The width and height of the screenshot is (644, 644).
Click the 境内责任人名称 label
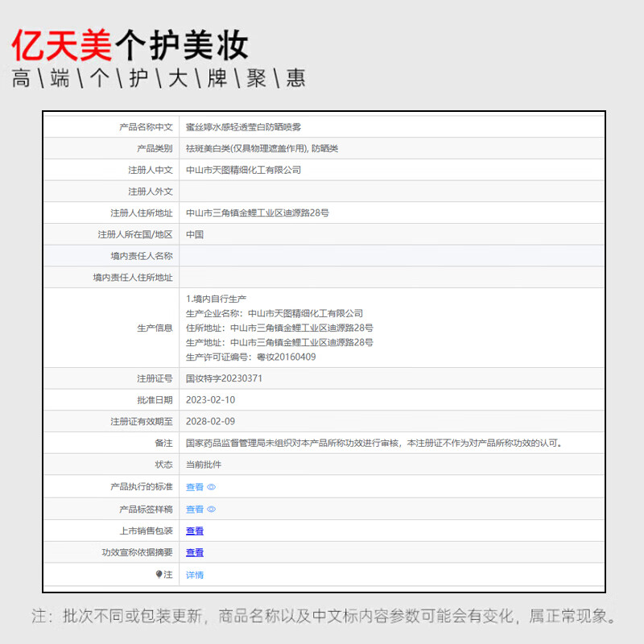click(x=142, y=256)
